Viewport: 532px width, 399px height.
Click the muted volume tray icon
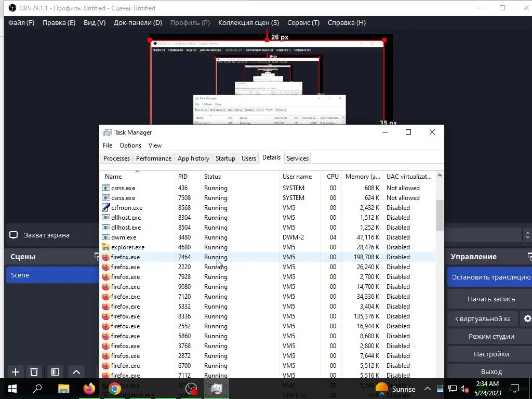pyautogui.click(x=464, y=389)
